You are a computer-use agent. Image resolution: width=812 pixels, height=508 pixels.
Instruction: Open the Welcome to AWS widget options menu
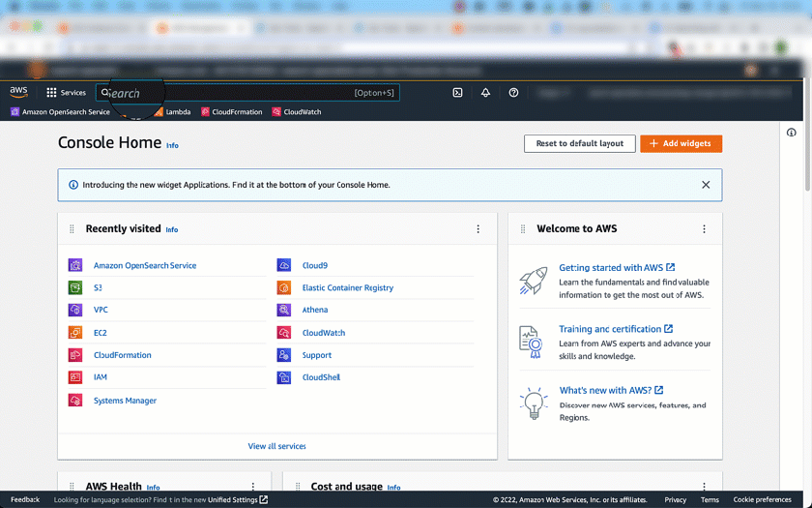704,229
